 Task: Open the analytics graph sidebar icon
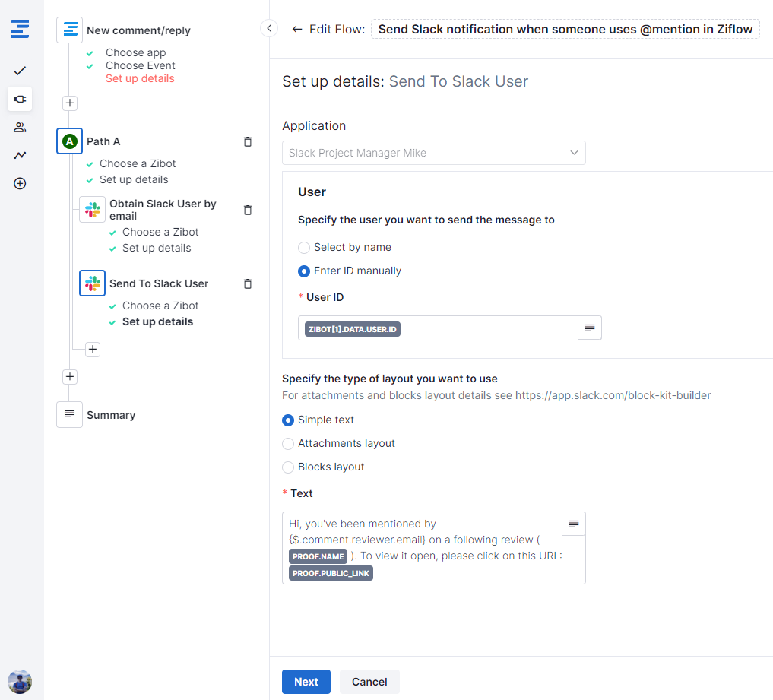pyautogui.click(x=20, y=155)
